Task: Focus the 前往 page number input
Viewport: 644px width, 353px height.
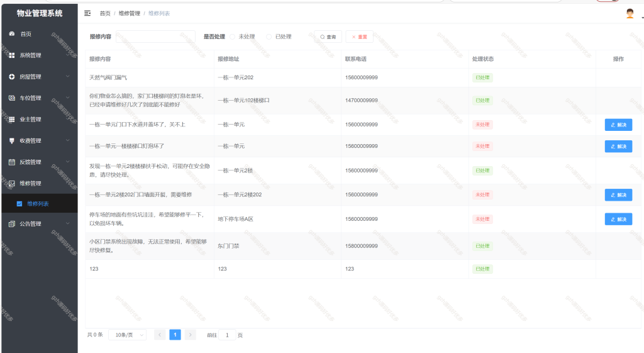Action: [x=227, y=335]
